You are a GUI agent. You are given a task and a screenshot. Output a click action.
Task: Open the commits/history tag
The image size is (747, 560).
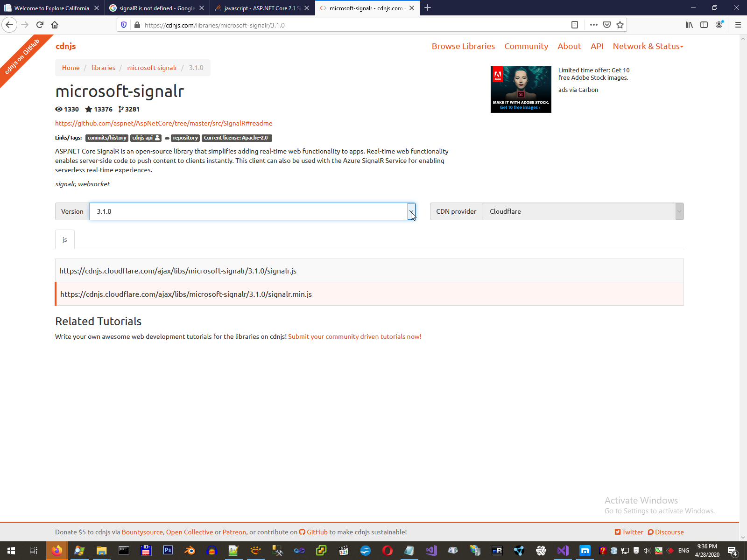(x=107, y=138)
